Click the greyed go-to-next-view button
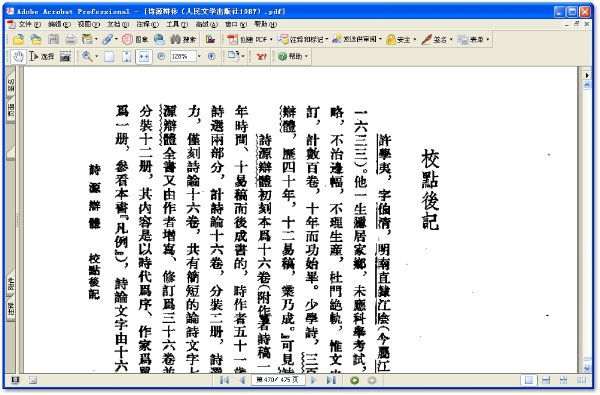 tap(372, 380)
